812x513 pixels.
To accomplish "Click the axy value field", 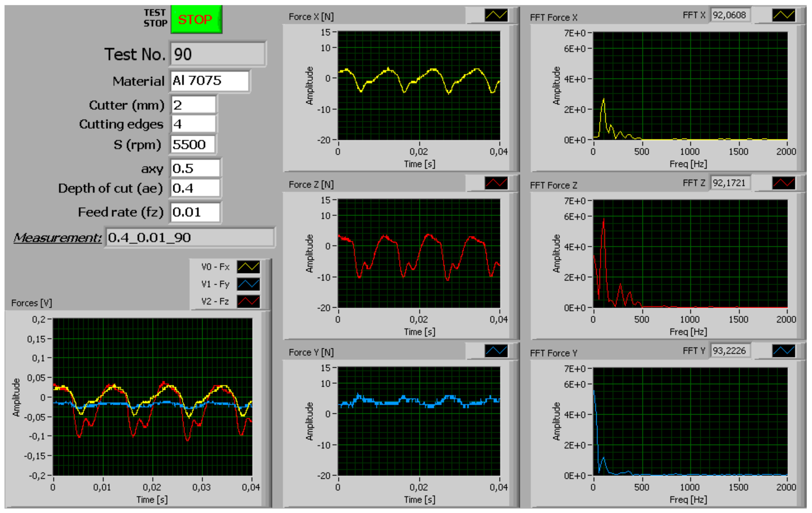I will [x=195, y=168].
